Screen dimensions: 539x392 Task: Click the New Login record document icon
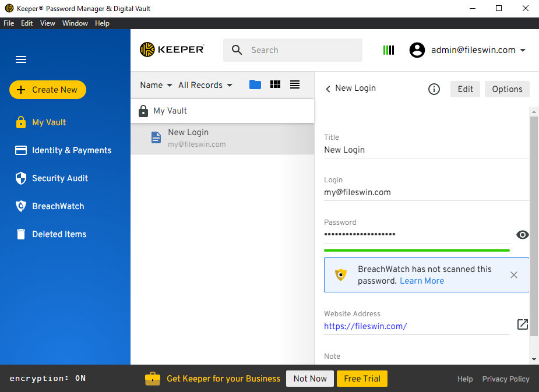pos(156,137)
